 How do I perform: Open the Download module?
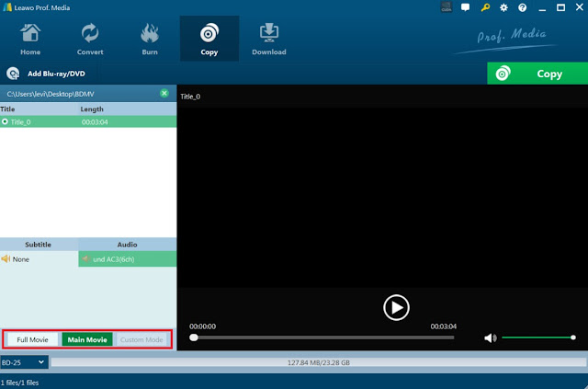point(269,39)
